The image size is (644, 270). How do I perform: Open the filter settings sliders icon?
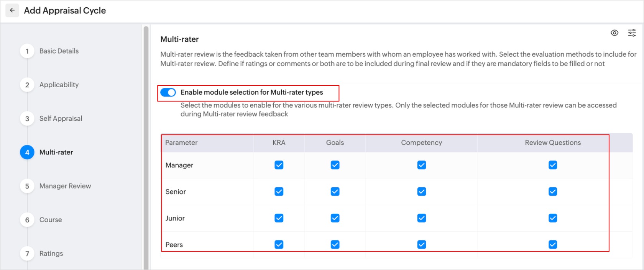(x=632, y=33)
